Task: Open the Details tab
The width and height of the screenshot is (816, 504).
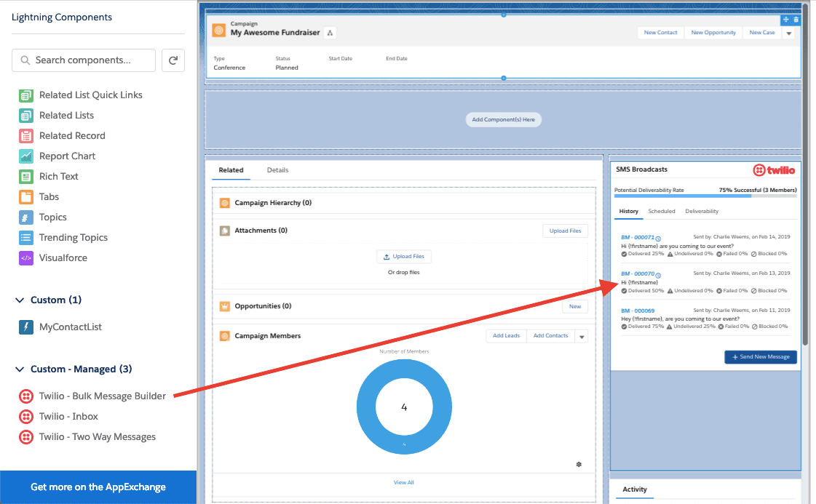Action: [x=277, y=169]
